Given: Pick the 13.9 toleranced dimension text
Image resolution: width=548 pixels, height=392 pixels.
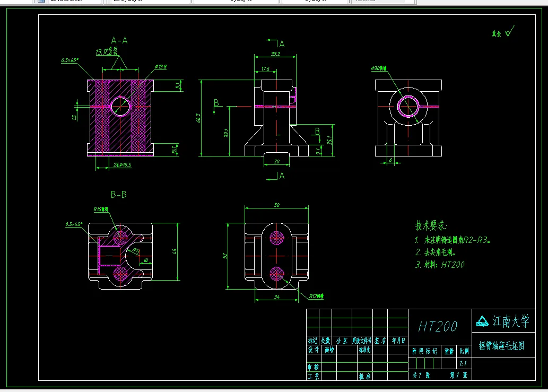Looking at the screenshot, I should click(107, 51).
